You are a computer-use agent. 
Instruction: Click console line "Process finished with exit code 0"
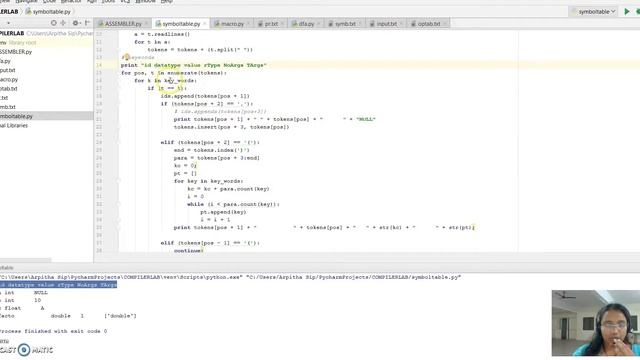pos(53,331)
